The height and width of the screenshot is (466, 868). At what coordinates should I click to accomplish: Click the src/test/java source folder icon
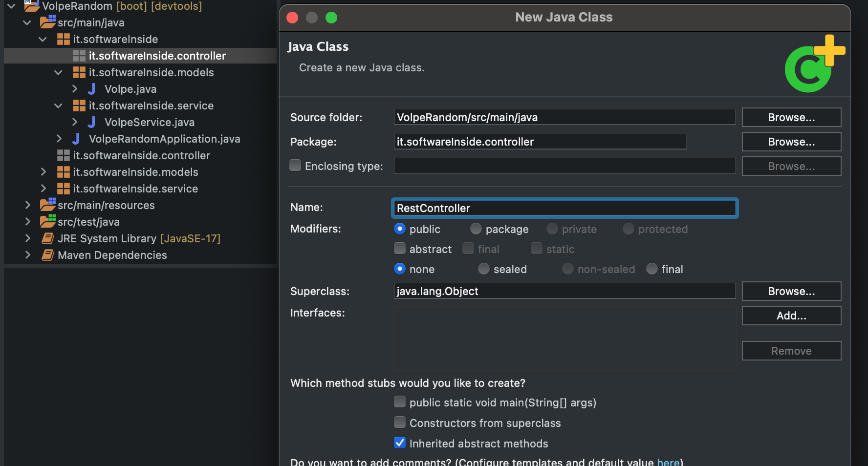tap(47, 222)
